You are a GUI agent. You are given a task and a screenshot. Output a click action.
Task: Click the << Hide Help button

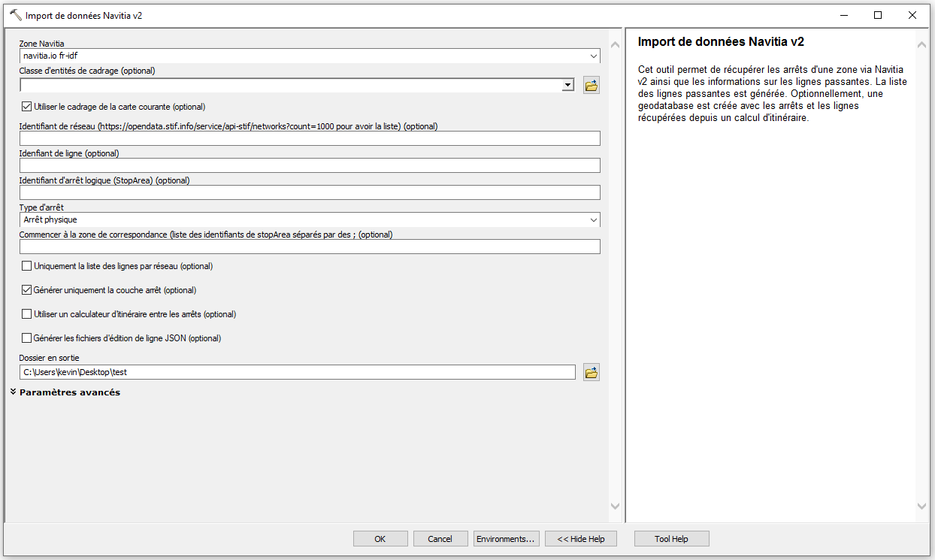[x=581, y=539]
